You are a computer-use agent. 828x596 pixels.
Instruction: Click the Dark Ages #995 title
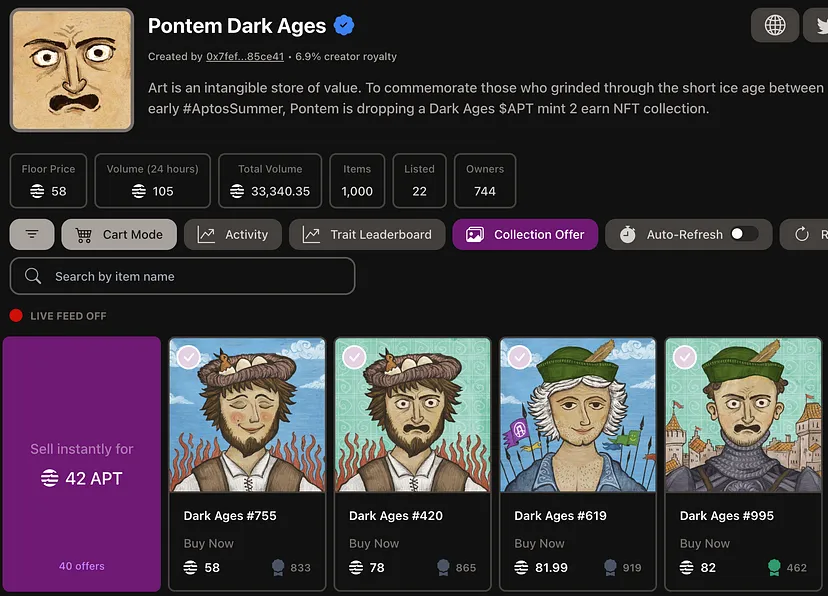tap(727, 516)
